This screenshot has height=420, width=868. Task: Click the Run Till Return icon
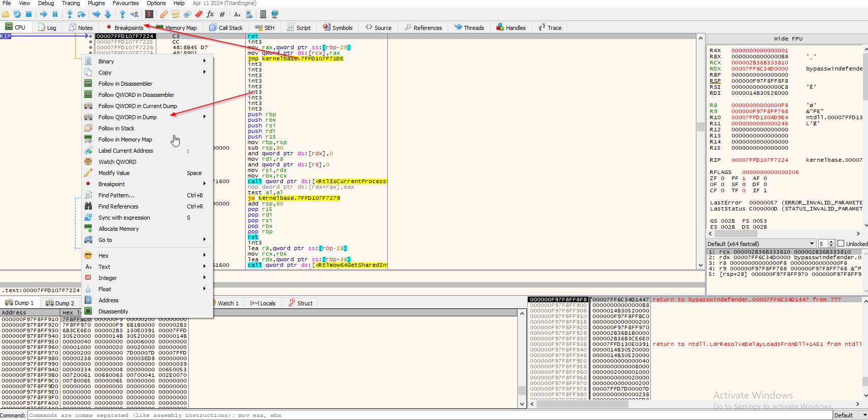tap(122, 14)
